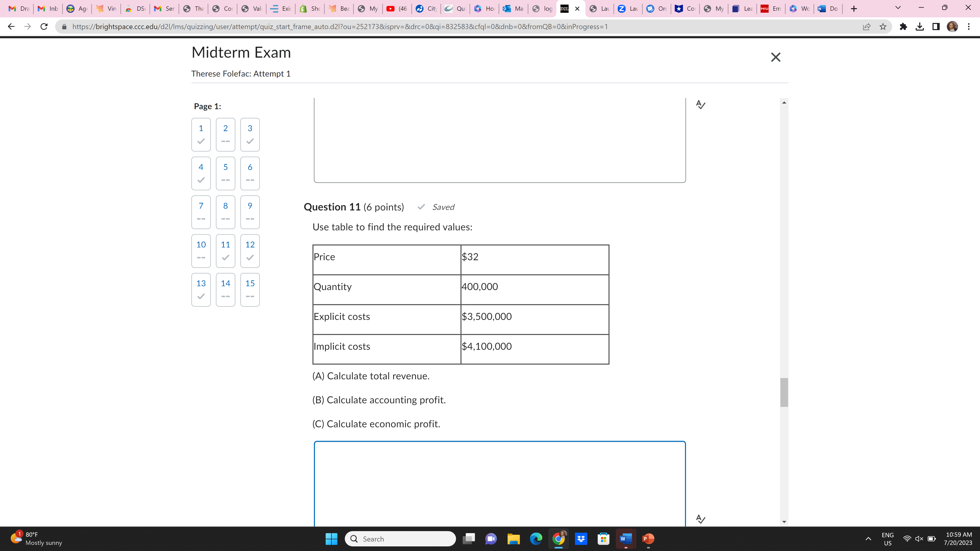Open PowerPoint from the taskbar

pos(648,539)
